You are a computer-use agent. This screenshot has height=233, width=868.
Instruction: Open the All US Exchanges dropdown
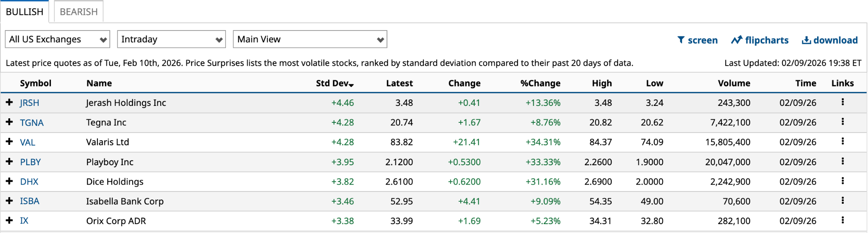tap(58, 39)
